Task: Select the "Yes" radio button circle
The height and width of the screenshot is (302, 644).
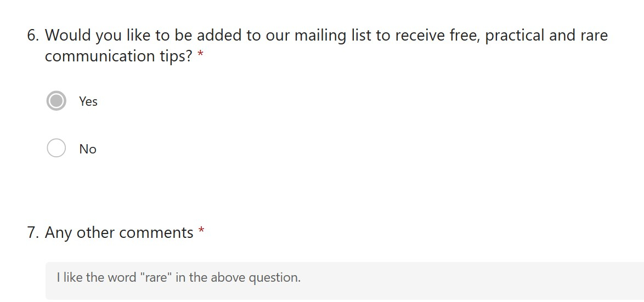Action: (x=57, y=101)
